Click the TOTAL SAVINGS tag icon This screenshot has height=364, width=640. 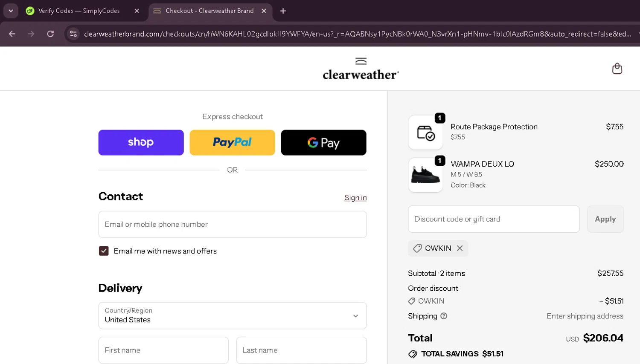click(x=413, y=354)
